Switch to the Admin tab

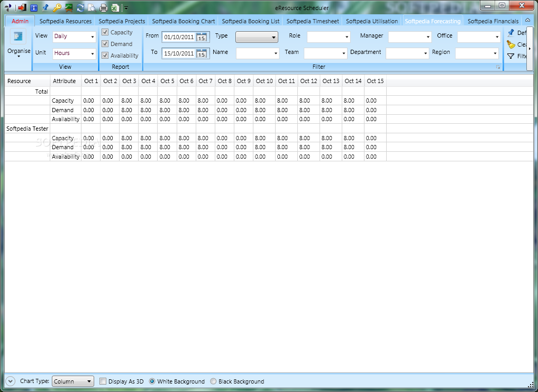[x=20, y=21]
